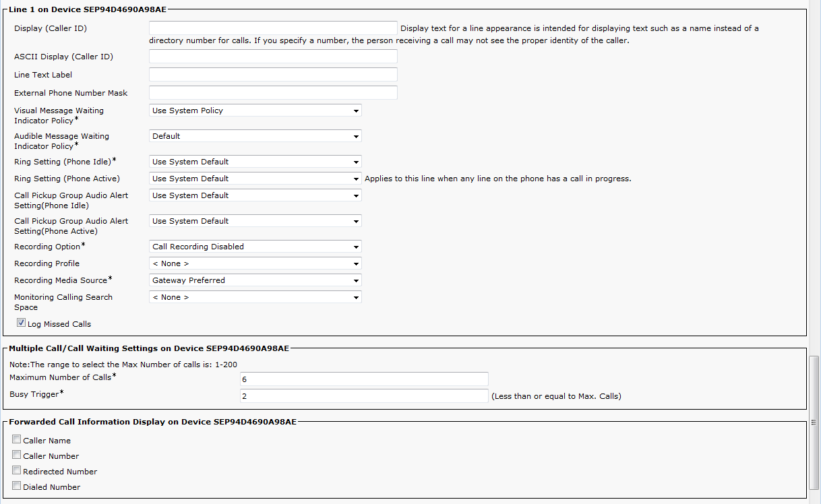Expand Monitoring Calling Search Space dropdown
The height and width of the screenshot is (504, 821).
pyautogui.click(x=255, y=297)
